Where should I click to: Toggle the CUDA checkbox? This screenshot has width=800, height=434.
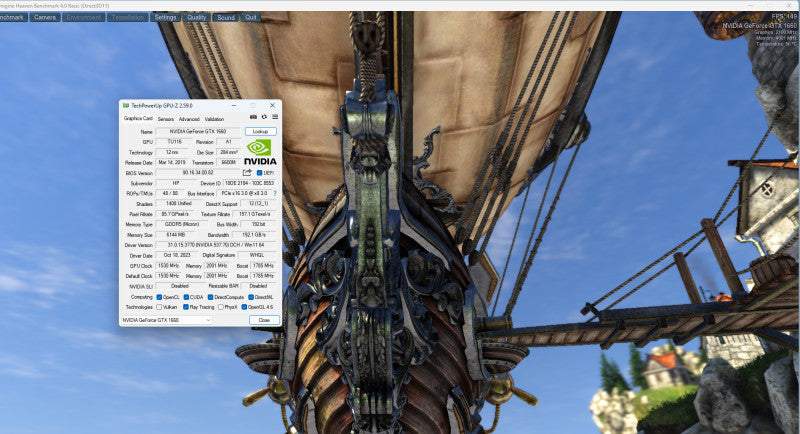click(186, 297)
